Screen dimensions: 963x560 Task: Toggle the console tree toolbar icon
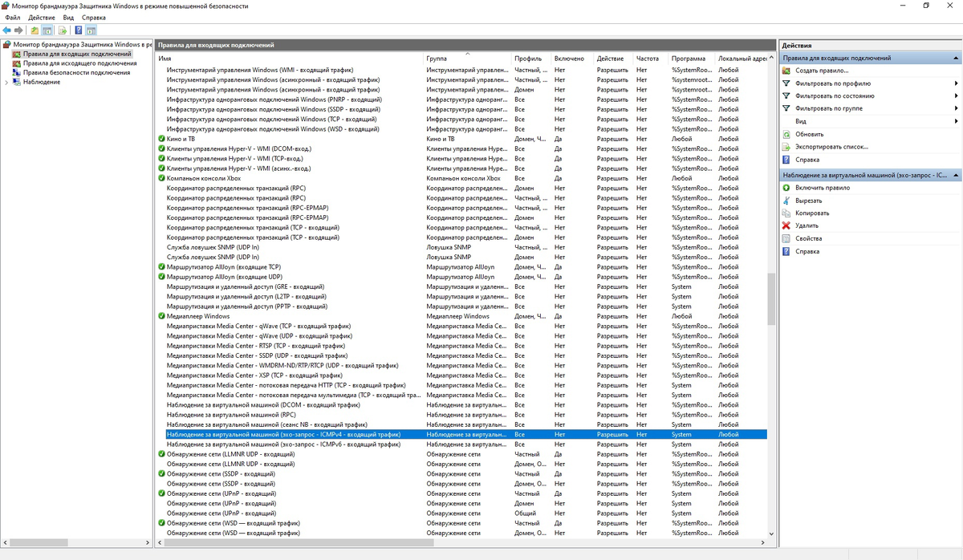(47, 30)
